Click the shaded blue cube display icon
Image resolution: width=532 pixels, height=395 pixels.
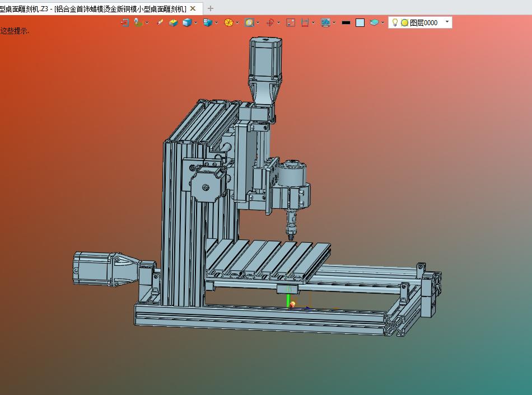(187, 23)
